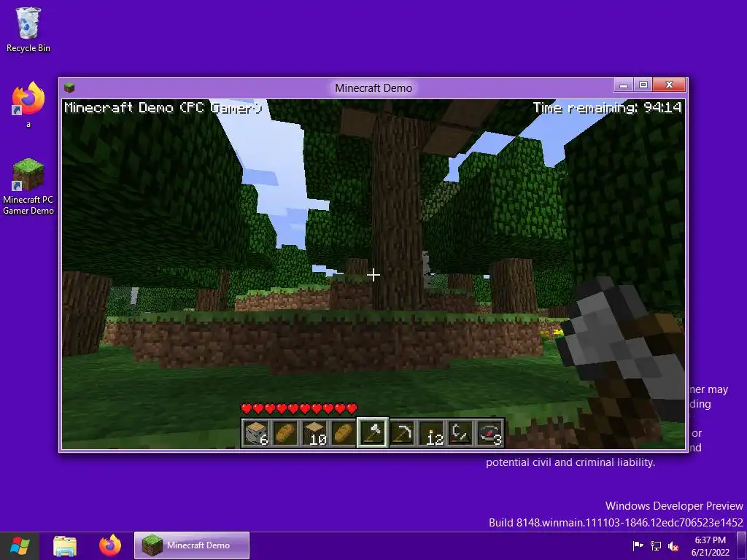Image resolution: width=747 pixels, height=560 pixels.
Task: Click the 'Minecraft Demo' window title text
Action: (373, 88)
